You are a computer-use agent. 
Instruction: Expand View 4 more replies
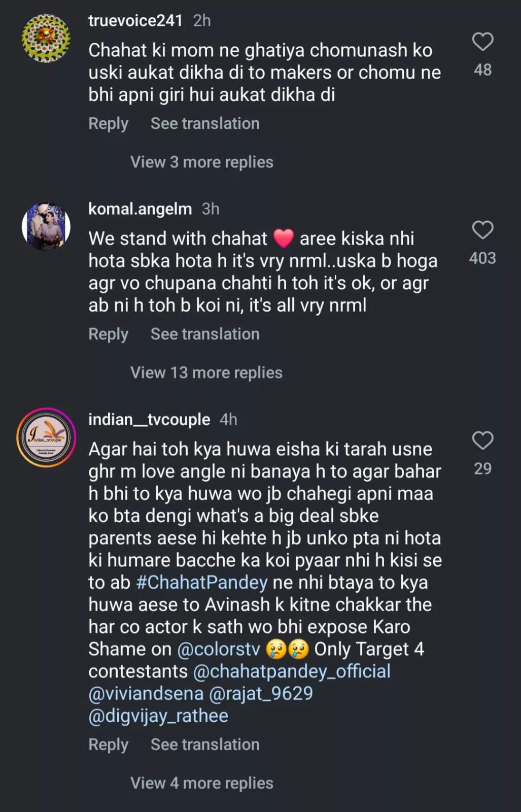click(201, 783)
